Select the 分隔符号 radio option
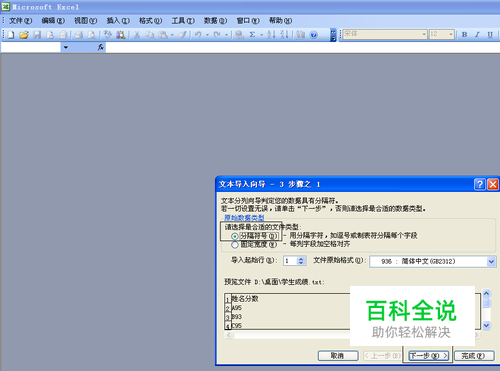500x371 pixels. point(235,236)
